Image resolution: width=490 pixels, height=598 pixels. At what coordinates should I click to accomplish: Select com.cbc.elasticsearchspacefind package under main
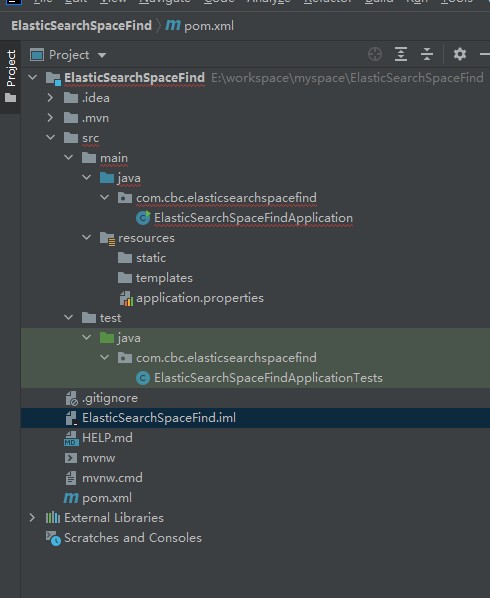click(x=227, y=198)
